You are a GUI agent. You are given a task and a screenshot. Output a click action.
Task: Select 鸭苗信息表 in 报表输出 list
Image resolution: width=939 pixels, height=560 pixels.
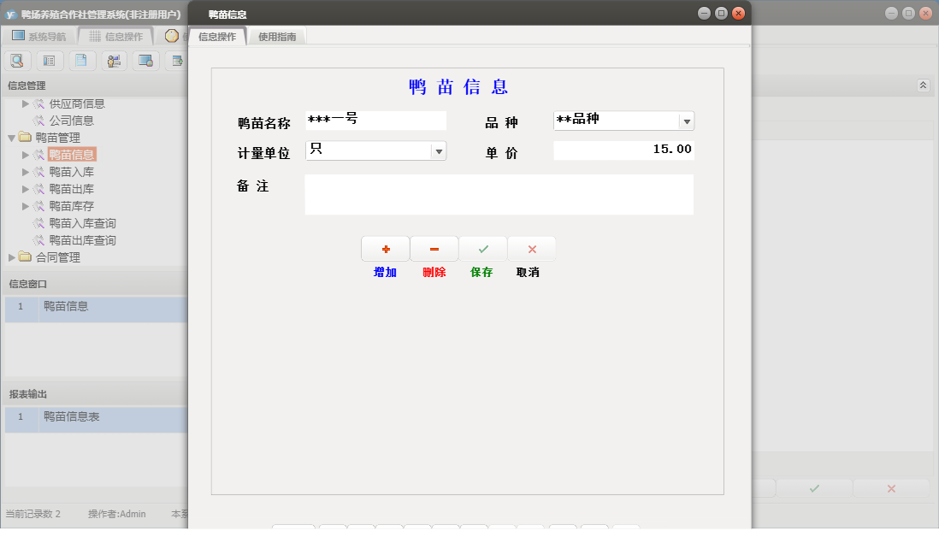[x=72, y=419]
